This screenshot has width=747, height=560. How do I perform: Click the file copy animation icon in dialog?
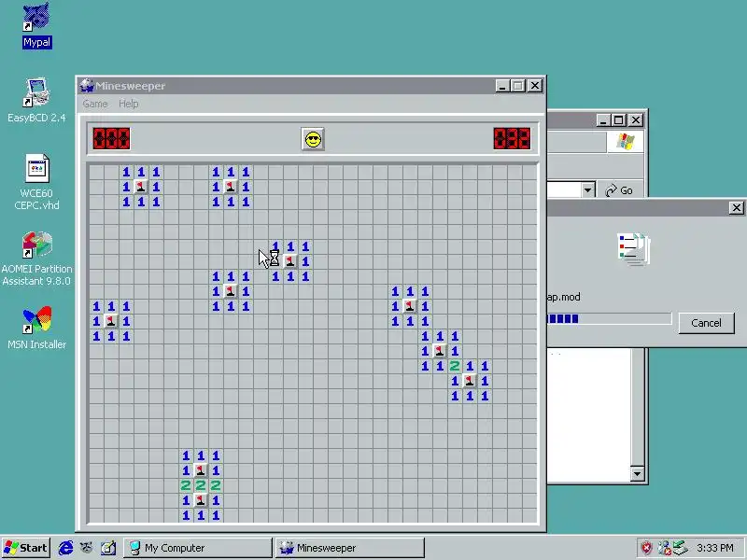634,249
